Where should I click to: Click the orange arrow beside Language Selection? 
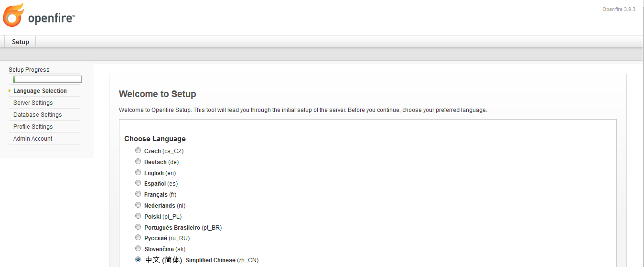pyautogui.click(x=10, y=91)
